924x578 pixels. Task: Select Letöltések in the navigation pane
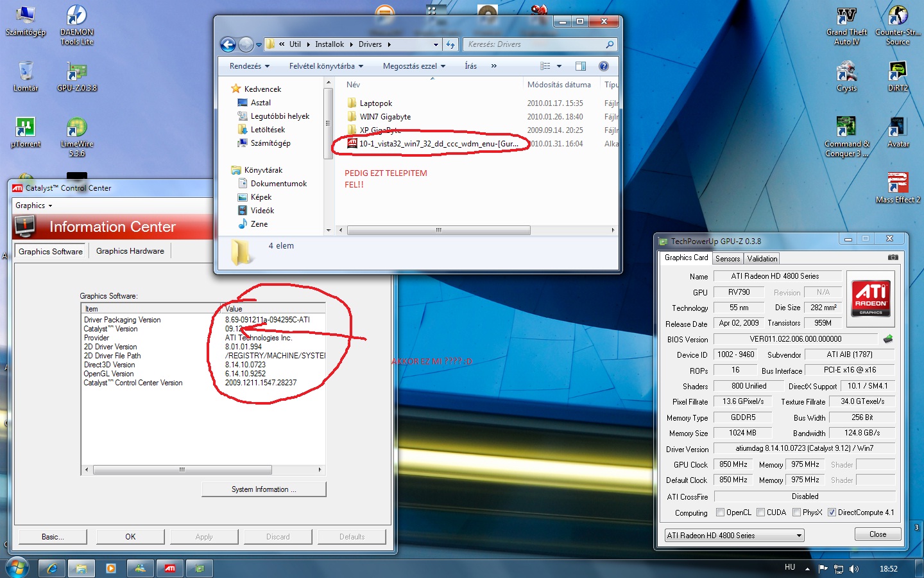(x=268, y=129)
